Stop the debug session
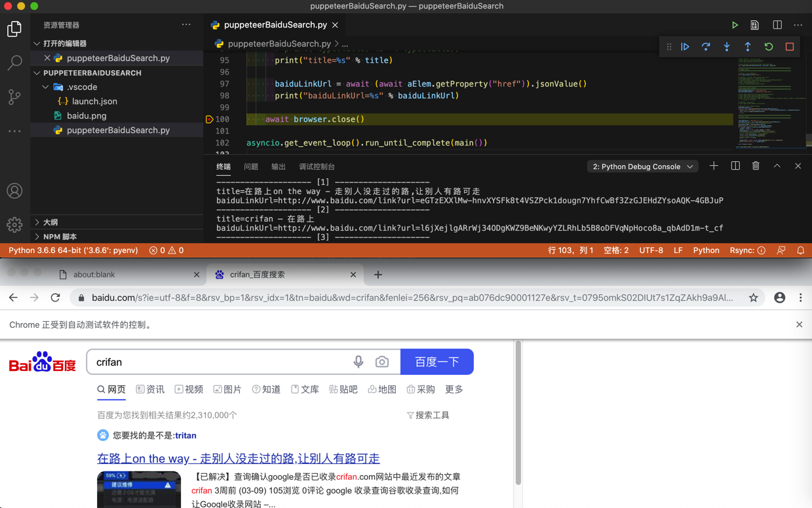 pos(790,47)
